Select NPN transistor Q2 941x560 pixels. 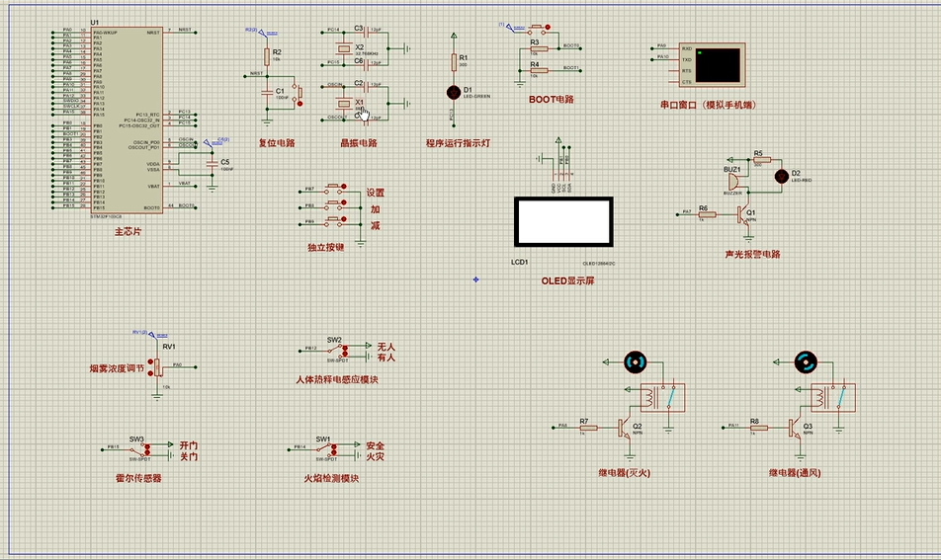pyautogui.click(x=626, y=428)
